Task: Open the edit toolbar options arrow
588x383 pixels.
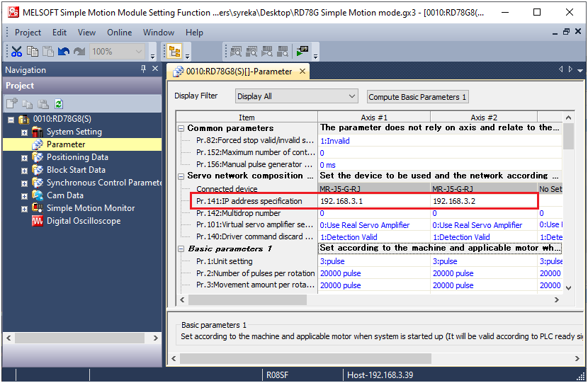Action: coord(152,57)
